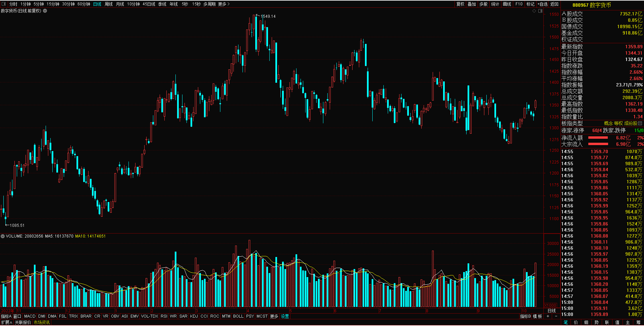The height and width of the screenshot is (326, 644).
Task: Click the 成份股 list icon in 板指类型 row
Action: 640,123
